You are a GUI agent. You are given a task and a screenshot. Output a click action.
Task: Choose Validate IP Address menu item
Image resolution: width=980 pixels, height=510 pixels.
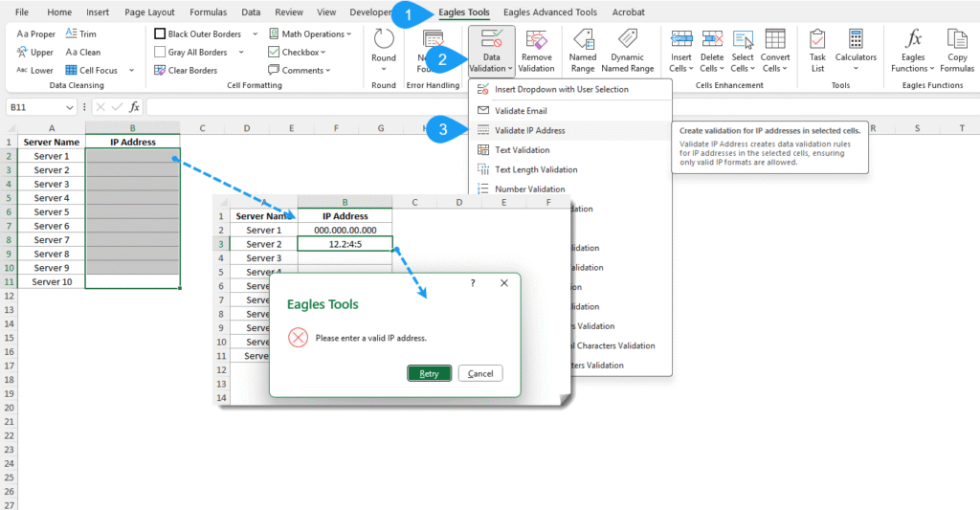[570, 130]
